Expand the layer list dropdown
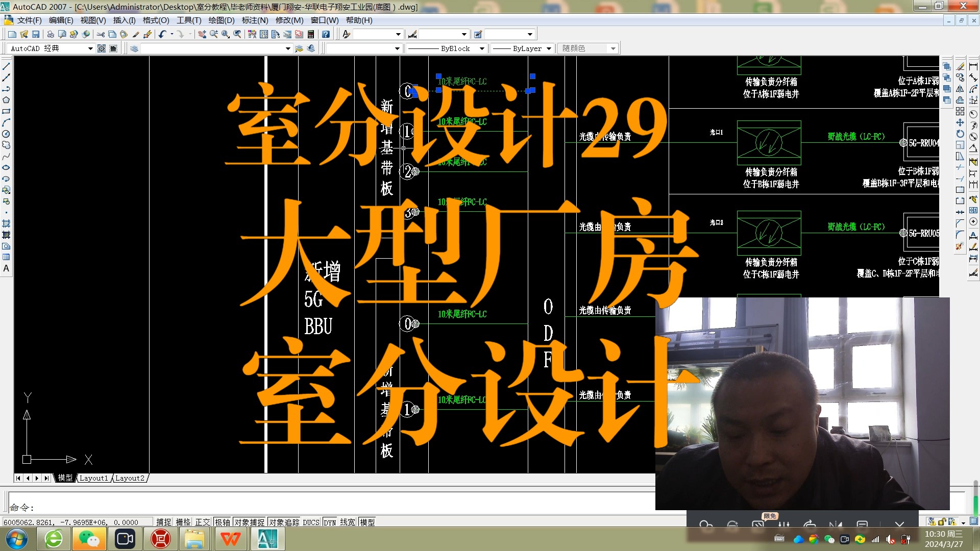Viewport: 980px width, 551px height. (x=288, y=48)
